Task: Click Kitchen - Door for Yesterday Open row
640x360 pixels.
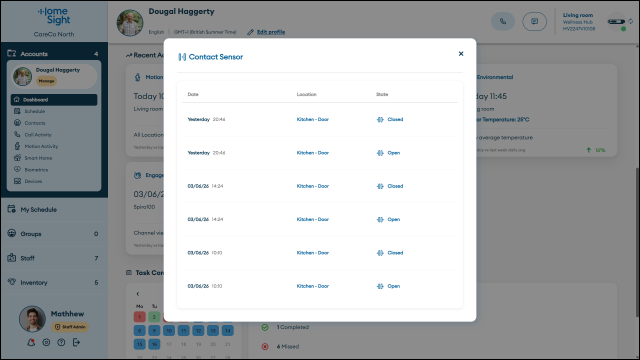Action: 313,153
